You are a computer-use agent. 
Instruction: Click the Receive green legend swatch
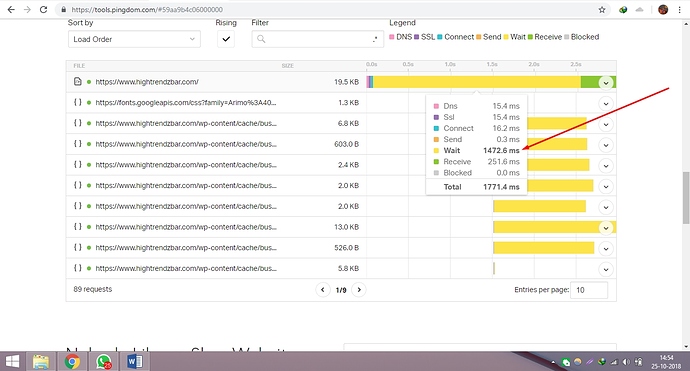[x=530, y=37]
